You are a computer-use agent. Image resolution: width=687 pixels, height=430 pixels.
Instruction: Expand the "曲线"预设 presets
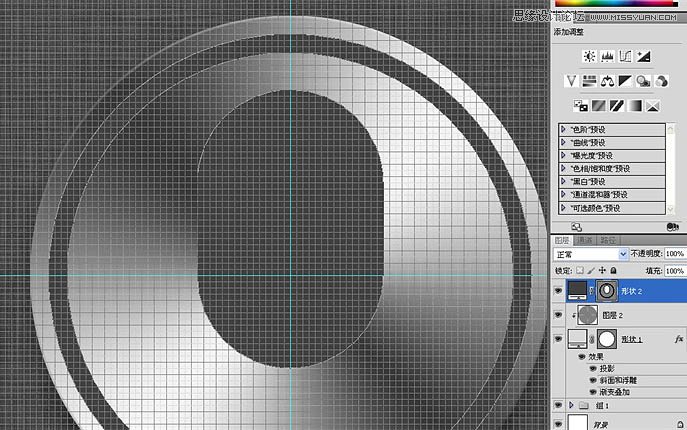pyautogui.click(x=563, y=142)
